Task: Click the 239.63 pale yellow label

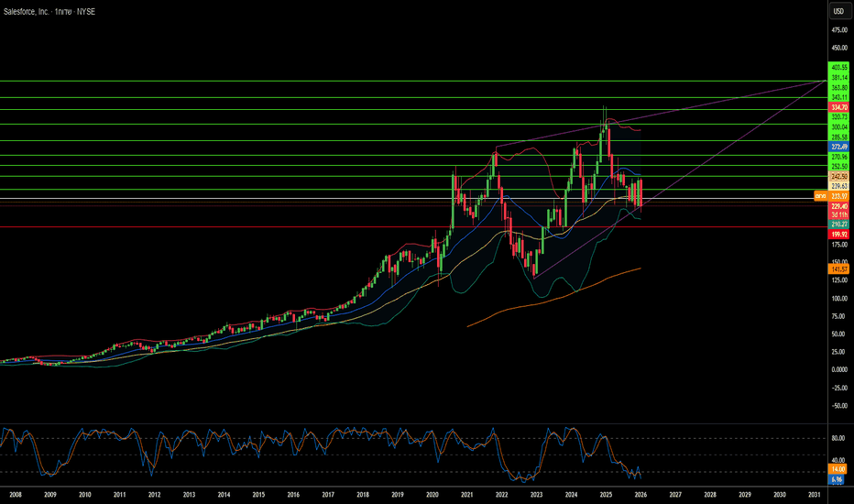Action: click(x=838, y=186)
